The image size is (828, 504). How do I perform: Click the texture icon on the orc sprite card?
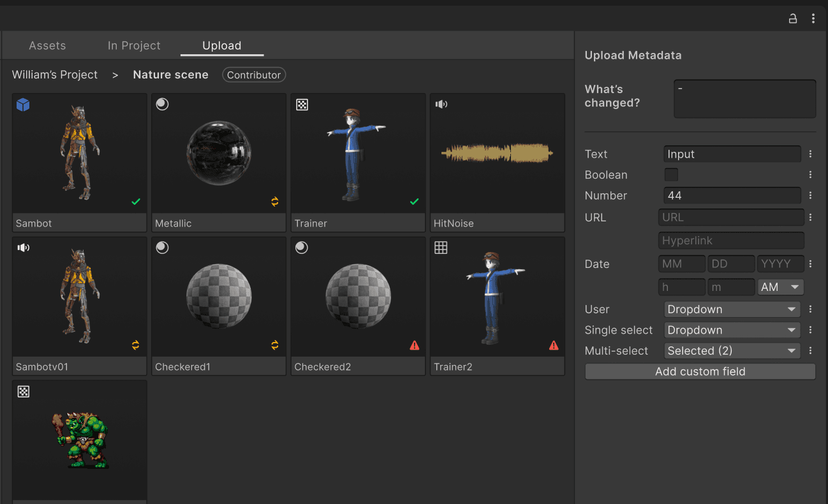pyautogui.click(x=23, y=391)
